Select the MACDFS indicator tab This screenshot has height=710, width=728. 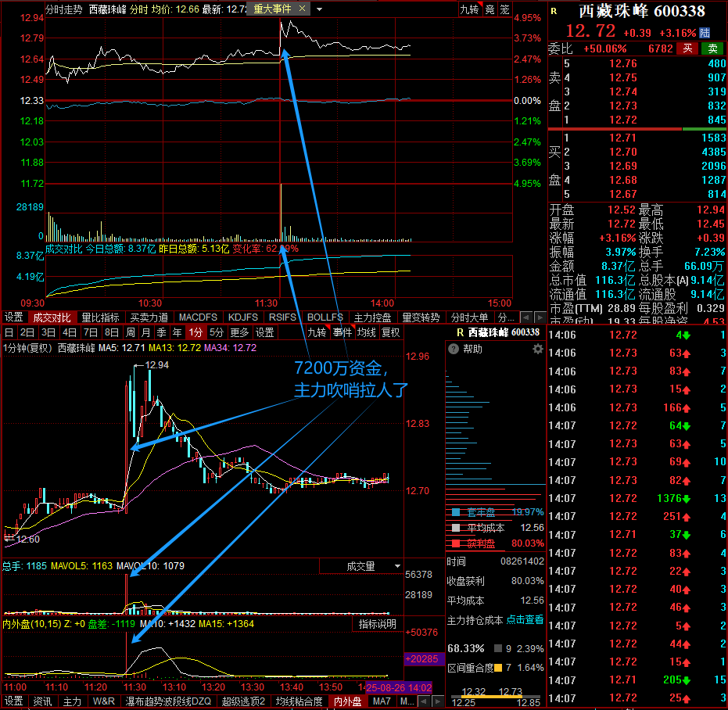199,317
